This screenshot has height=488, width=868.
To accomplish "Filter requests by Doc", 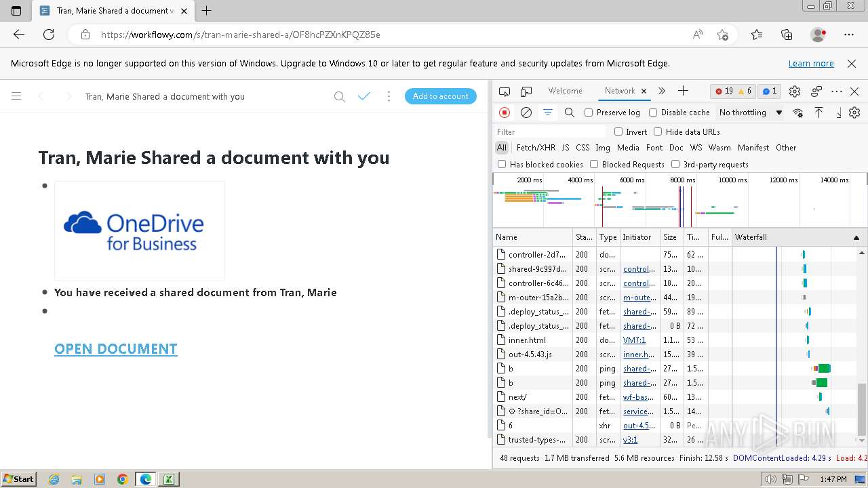I will tap(676, 147).
